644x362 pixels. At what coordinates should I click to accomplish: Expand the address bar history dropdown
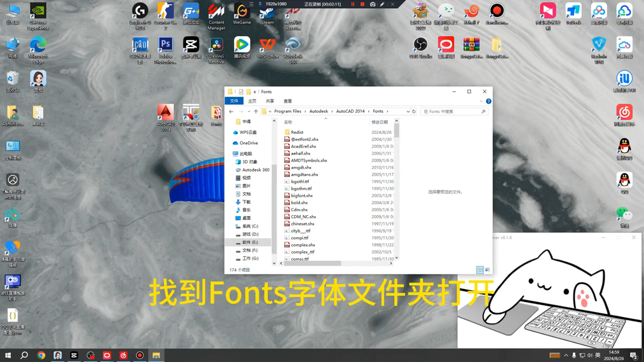(x=408, y=111)
